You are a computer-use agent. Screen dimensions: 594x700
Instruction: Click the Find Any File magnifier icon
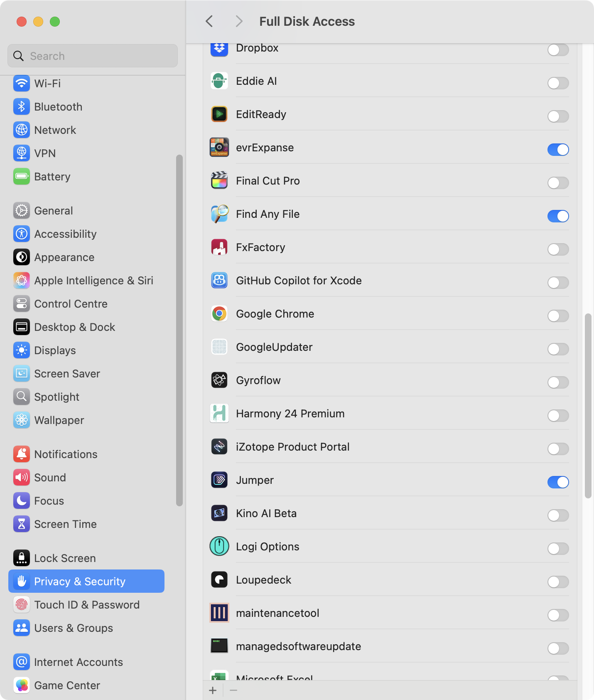click(219, 214)
